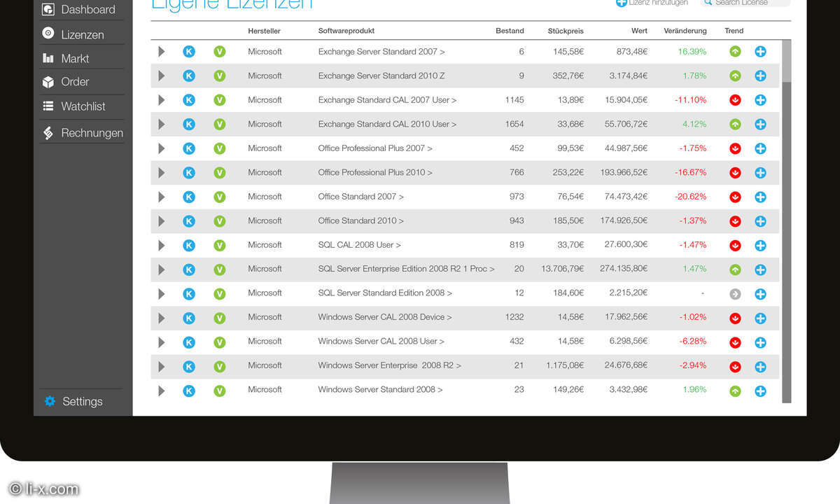The height and width of the screenshot is (504, 840).
Task: Click green up trend icon for Exchange Server Standard 2007
Action: 735,51
